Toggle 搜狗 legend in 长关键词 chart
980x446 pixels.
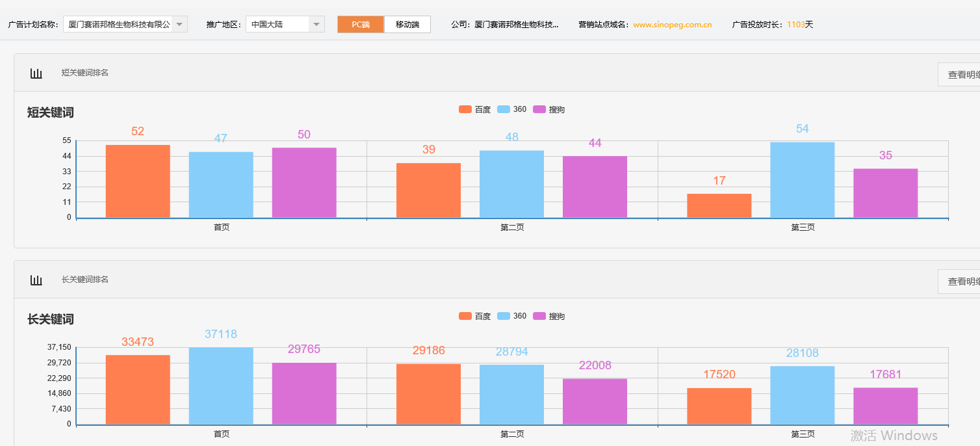point(548,316)
